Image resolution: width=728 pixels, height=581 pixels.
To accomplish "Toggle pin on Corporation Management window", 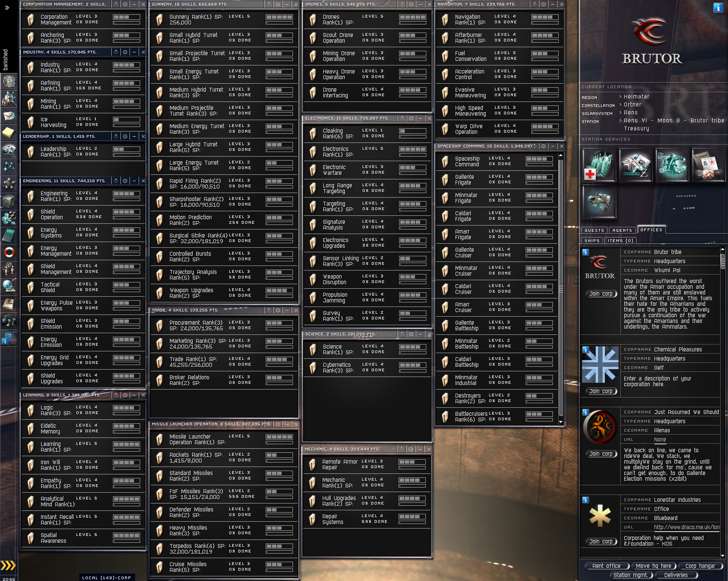I will pos(125,4).
